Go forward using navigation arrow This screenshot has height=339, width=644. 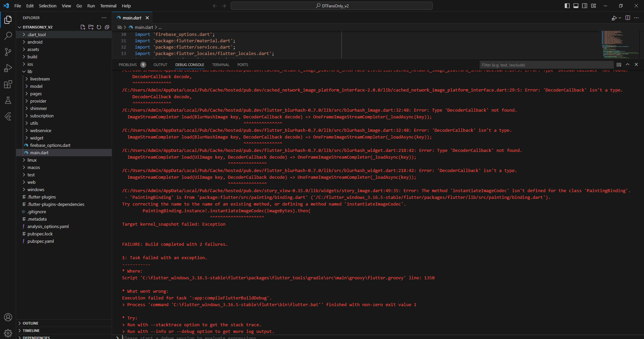224,6
